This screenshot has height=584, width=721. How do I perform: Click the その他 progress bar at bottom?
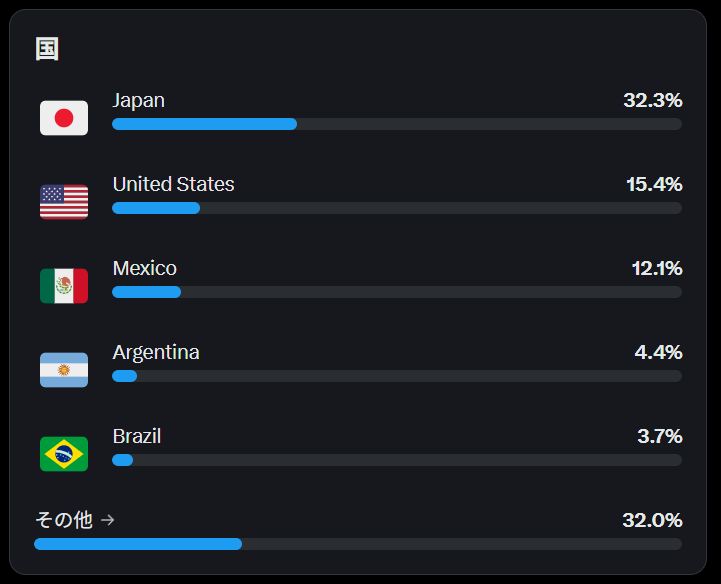click(358, 544)
